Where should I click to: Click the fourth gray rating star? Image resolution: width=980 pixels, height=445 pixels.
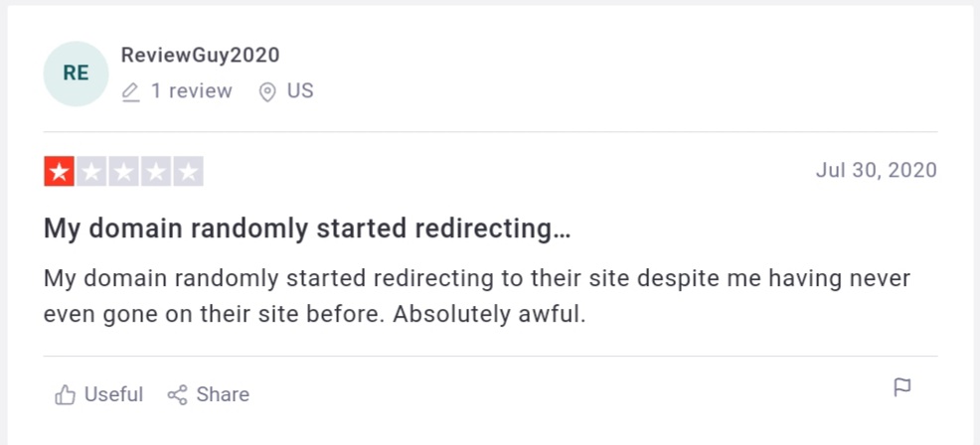coord(155,172)
